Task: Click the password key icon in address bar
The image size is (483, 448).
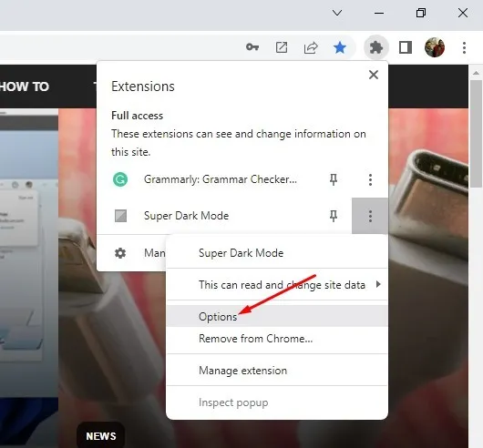Action: point(252,47)
